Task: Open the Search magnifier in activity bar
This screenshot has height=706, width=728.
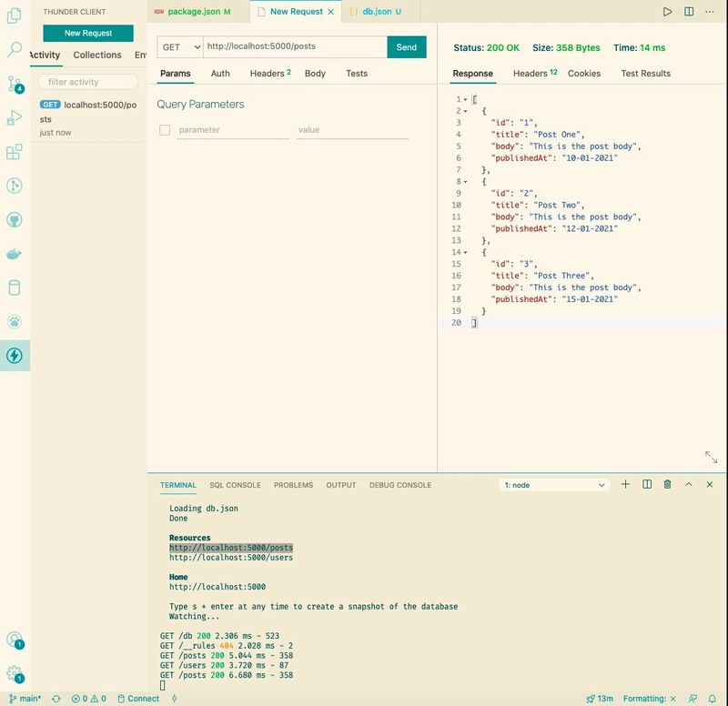Action: click(15, 49)
